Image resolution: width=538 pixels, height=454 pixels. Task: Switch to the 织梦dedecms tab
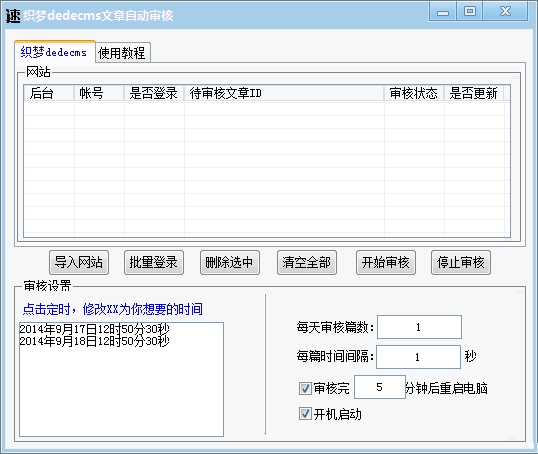coord(55,52)
